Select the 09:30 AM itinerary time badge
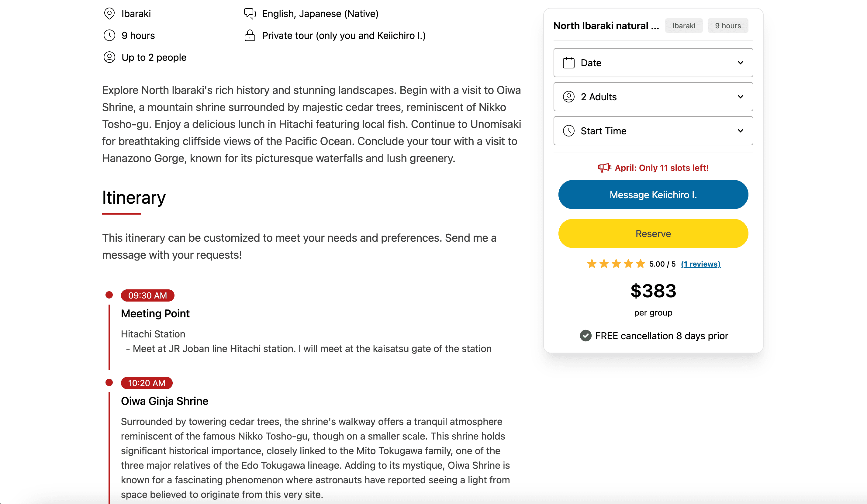Screen dimensions: 867x504 click(x=147, y=295)
